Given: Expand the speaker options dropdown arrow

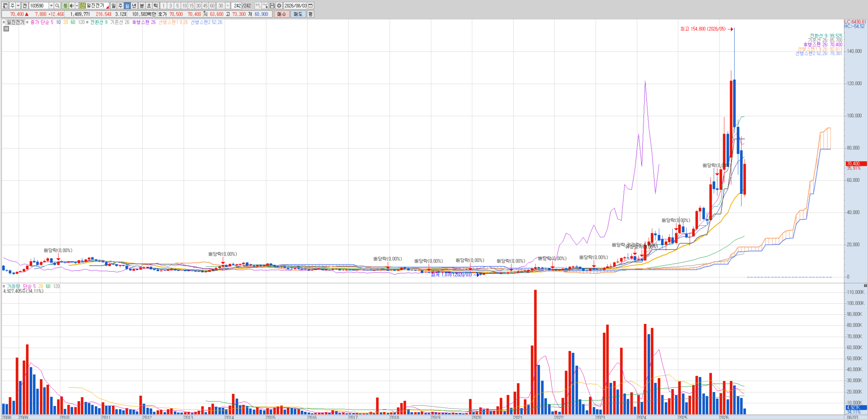Looking at the screenshot, I should (77, 6).
